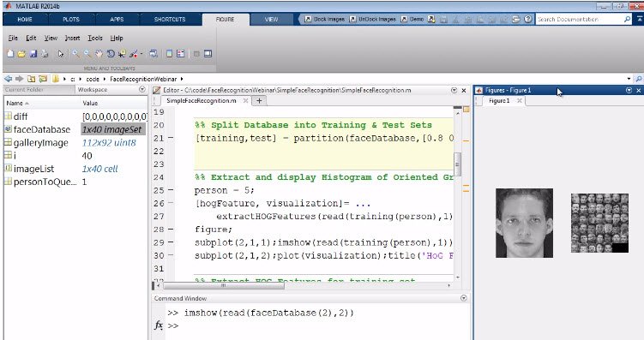Insert a Legend using the toolbar icon
Image resolution: width=644 pixels, height=340 pixels.
point(181,54)
